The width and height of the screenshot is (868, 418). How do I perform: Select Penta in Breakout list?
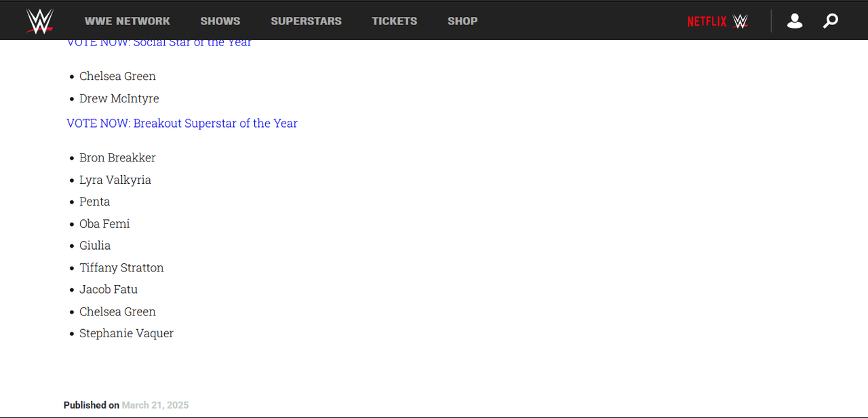point(94,202)
